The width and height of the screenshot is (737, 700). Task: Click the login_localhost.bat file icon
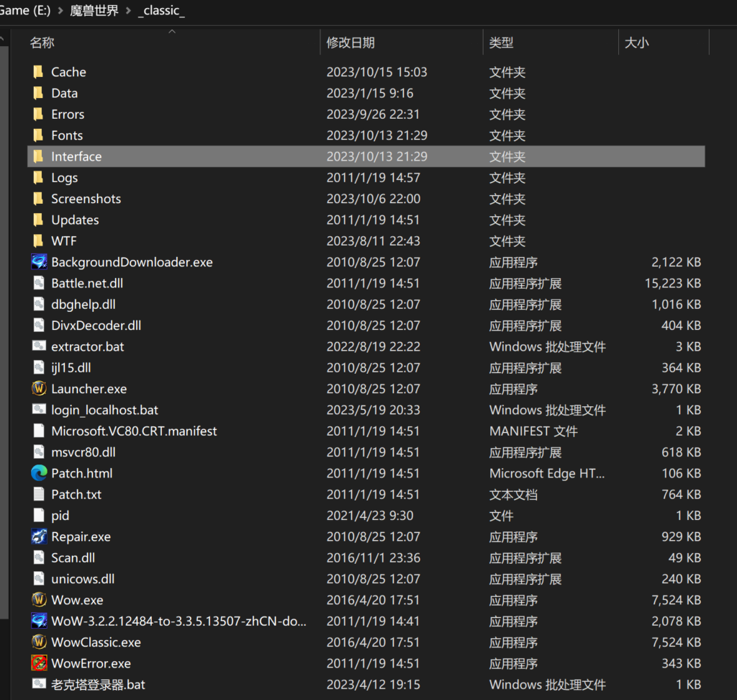pos(39,409)
